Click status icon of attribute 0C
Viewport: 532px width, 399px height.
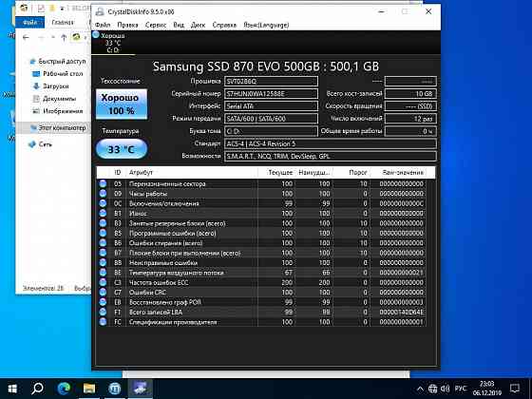(x=103, y=203)
